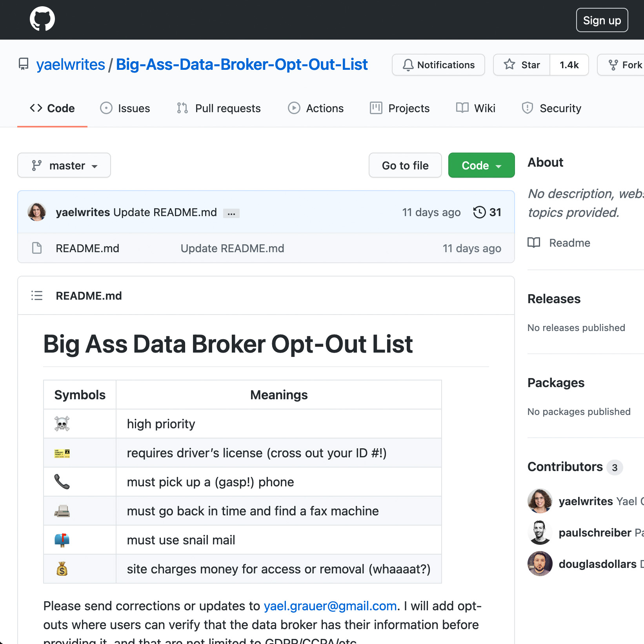Image resolution: width=644 pixels, height=644 pixels.
Task: Open the Releases heading link
Action: coord(554,298)
